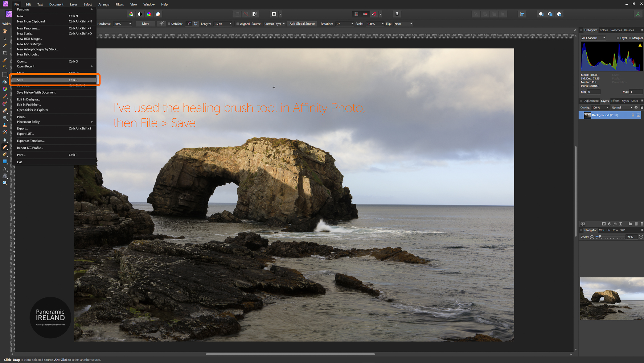Click the Auto Contrast toolbar icon
This screenshot has height=363, width=644.
click(140, 14)
